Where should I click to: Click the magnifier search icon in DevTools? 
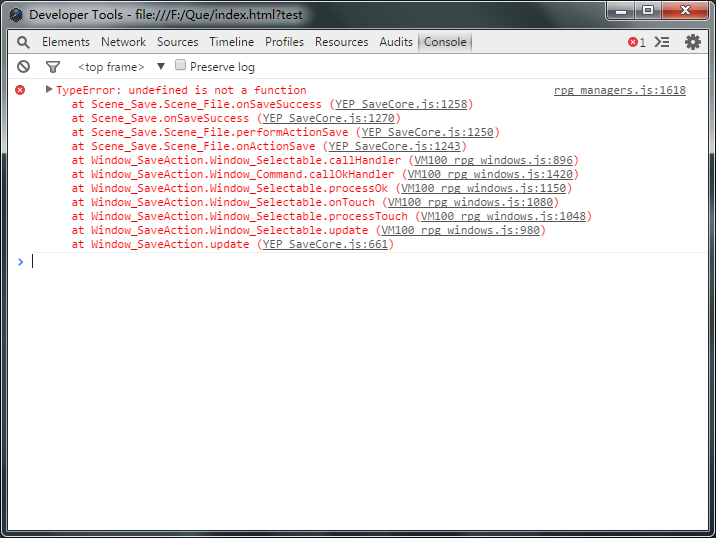(x=23, y=42)
